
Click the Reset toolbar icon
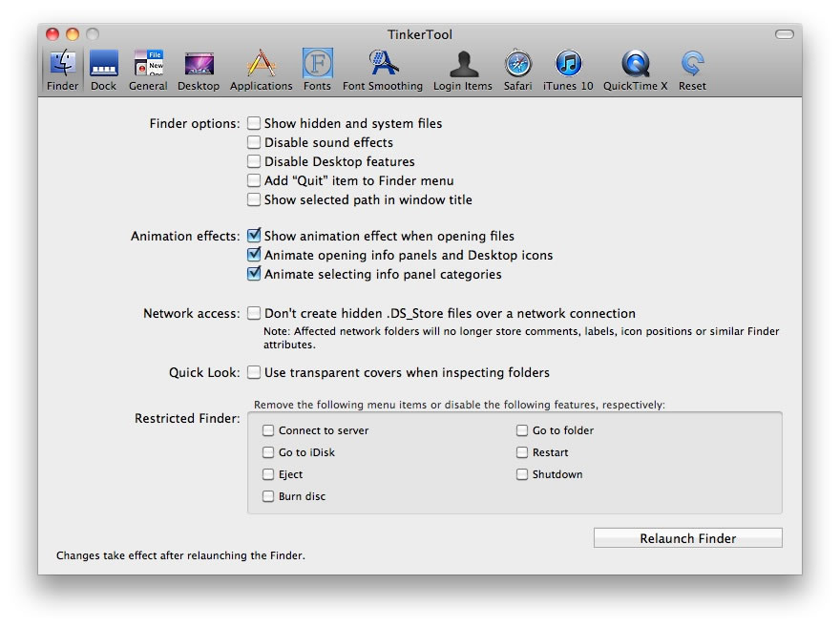coord(692,70)
